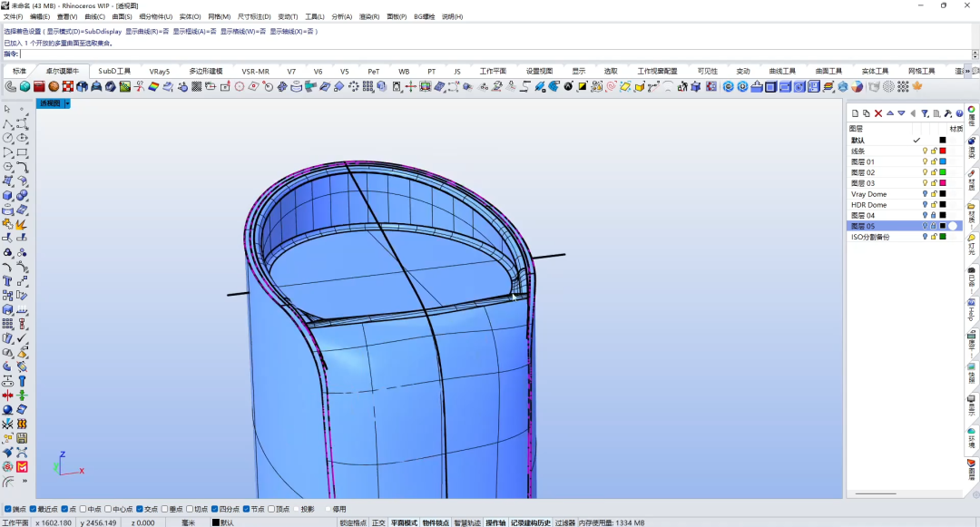Move layer down with the down-triangle icon

coord(901,113)
